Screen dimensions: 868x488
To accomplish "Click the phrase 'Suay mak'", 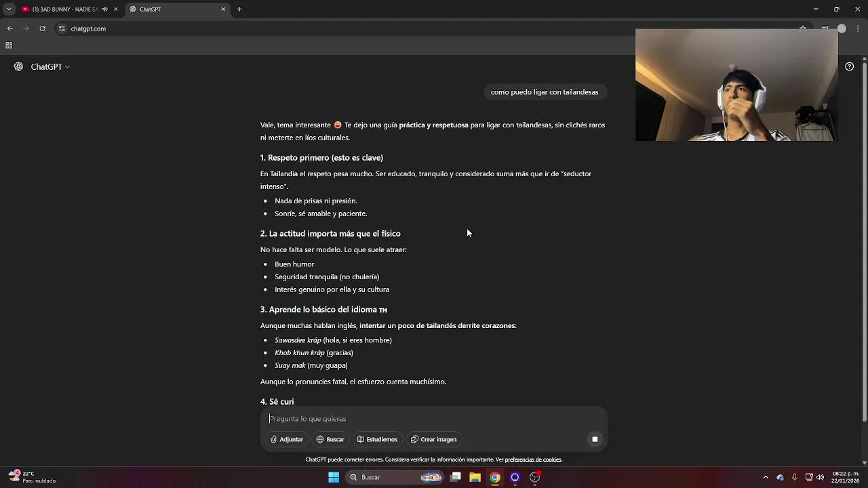I will pos(290,366).
